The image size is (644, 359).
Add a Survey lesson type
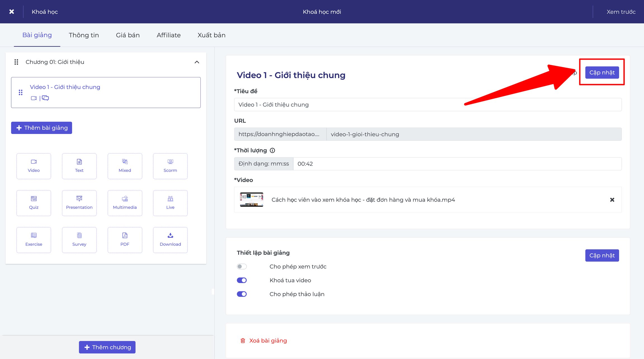pyautogui.click(x=79, y=240)
